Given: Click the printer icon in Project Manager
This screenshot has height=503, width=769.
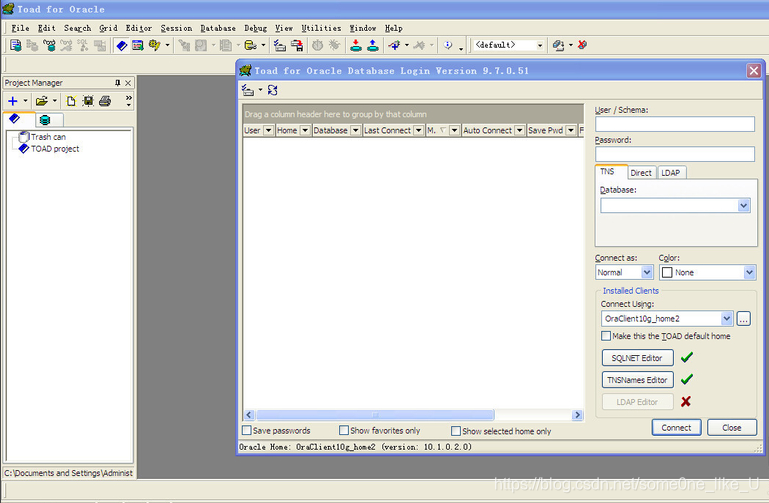Looking at the screenshot, I should click(105, 101).
